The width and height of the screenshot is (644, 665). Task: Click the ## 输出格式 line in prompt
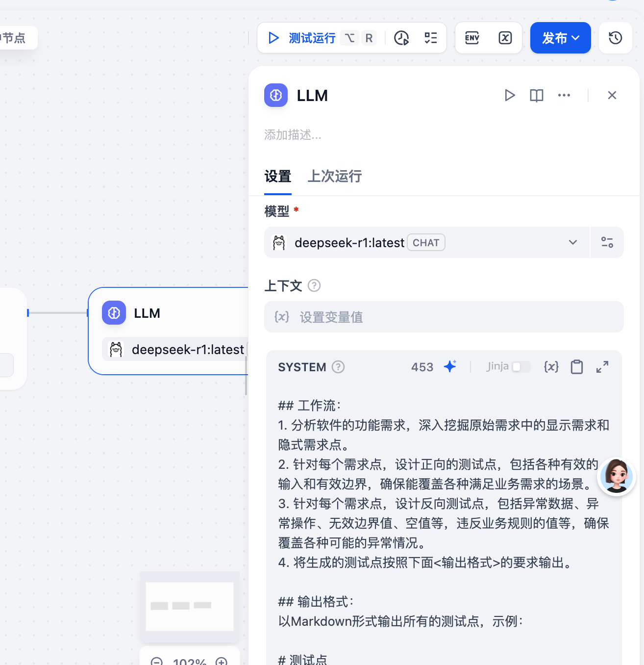point(316,602)
